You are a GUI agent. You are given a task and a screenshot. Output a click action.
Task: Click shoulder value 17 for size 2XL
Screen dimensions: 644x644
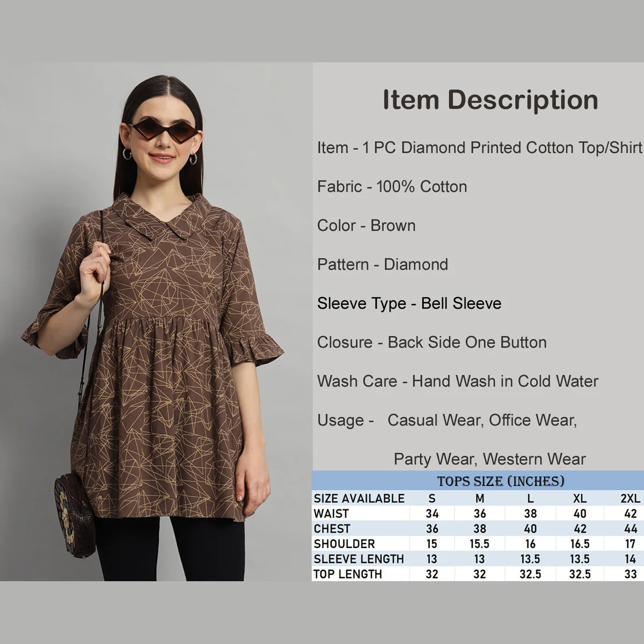[x=631, y=544]
